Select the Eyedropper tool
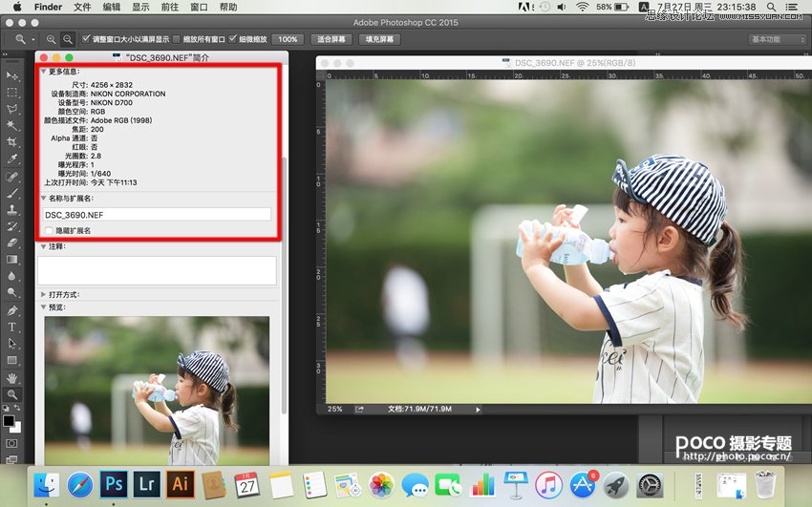This screenshot has height=507, width=812. coord(11,158)
